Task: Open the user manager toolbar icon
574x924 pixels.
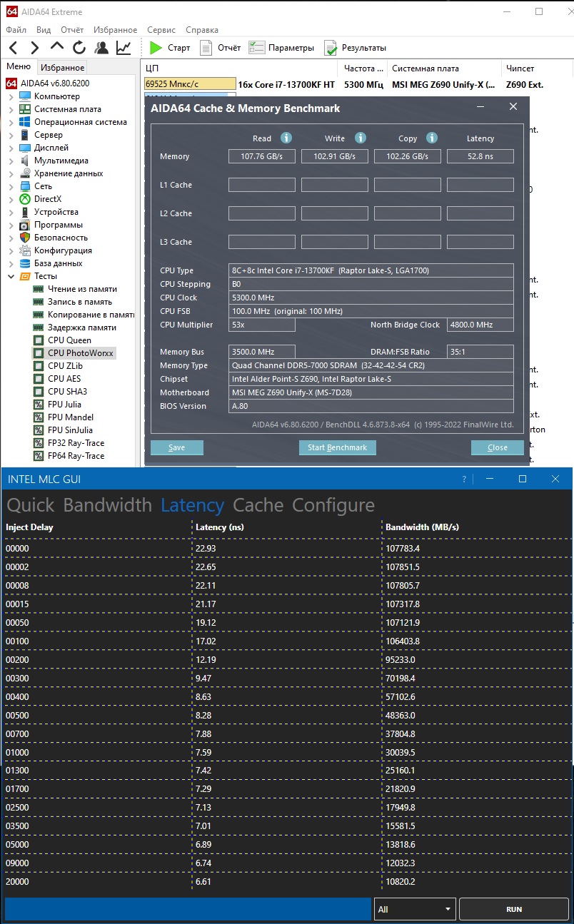Action: [101, 48]
